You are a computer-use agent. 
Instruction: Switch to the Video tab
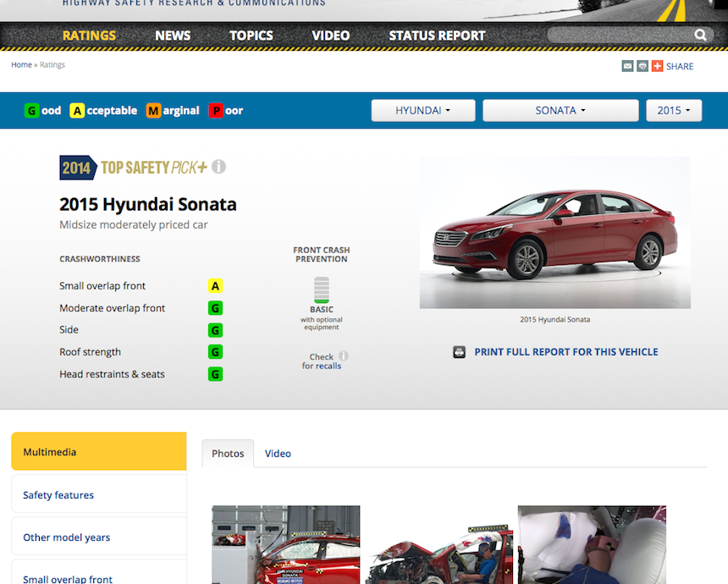(x=278, y=454)
